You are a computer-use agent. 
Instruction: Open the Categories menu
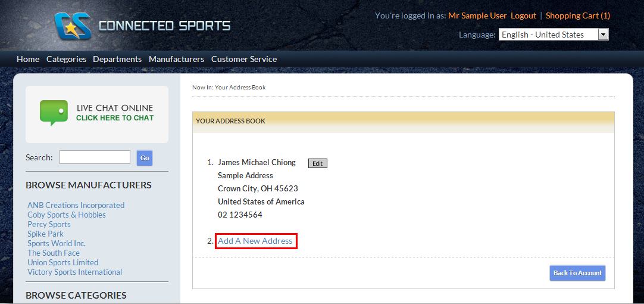tap(66, 59)
